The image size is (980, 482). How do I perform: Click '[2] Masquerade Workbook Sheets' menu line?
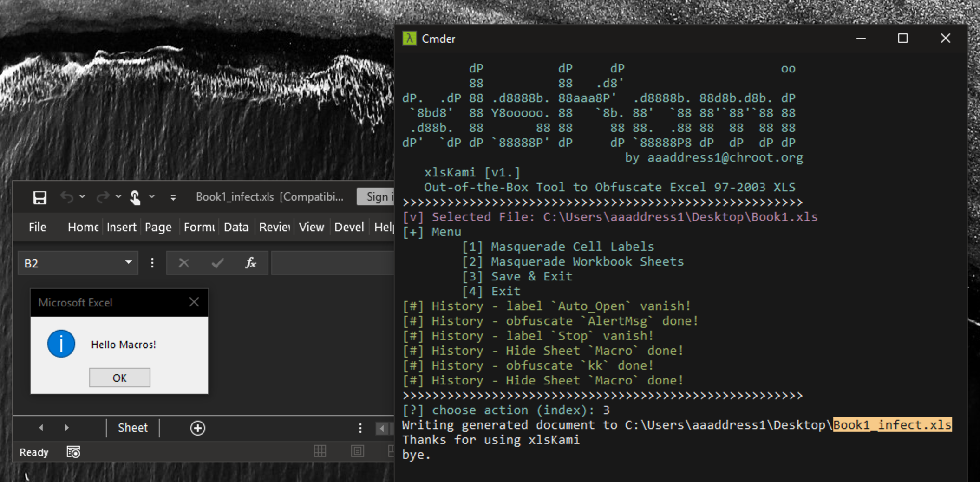[573, 261]
